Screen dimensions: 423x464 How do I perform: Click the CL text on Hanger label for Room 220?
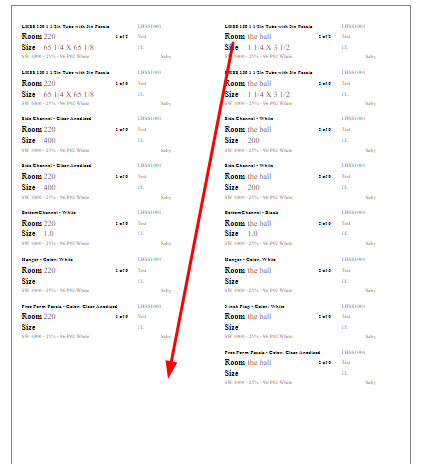(x=141, y=281)
